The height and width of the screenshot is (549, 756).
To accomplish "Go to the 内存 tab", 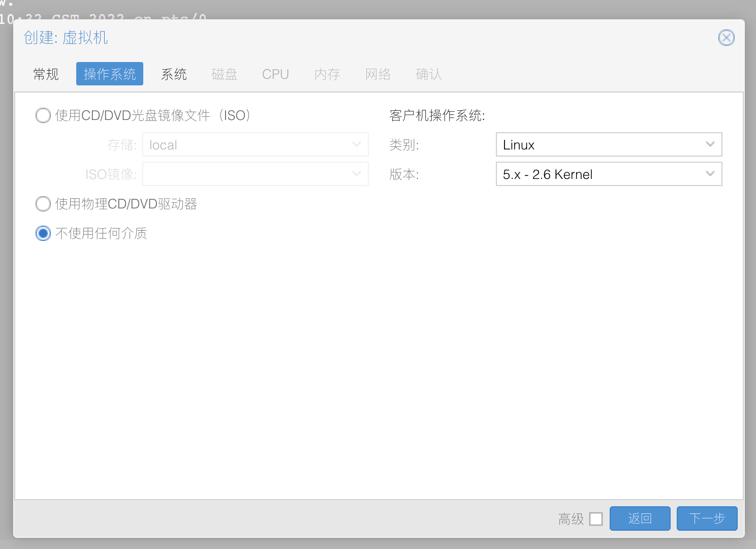I will [x=327, y=74].
